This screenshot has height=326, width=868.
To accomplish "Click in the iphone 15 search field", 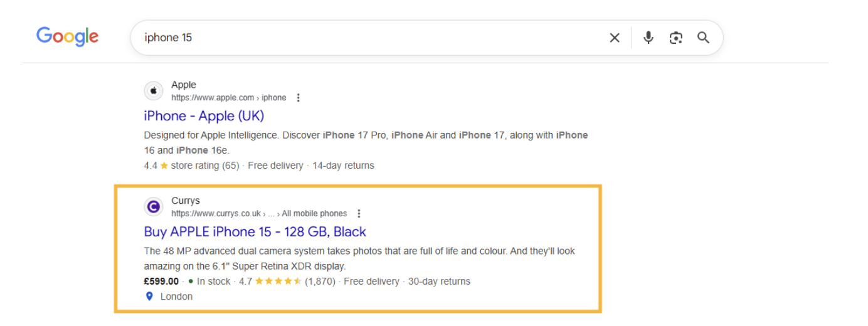I will (x=364, y=38).
